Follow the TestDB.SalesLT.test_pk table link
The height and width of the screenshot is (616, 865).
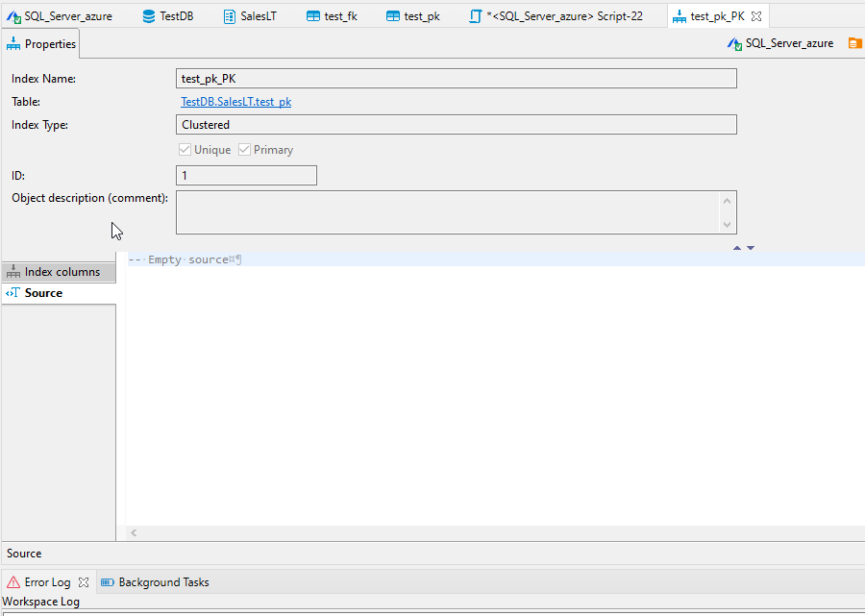(235, 101)
